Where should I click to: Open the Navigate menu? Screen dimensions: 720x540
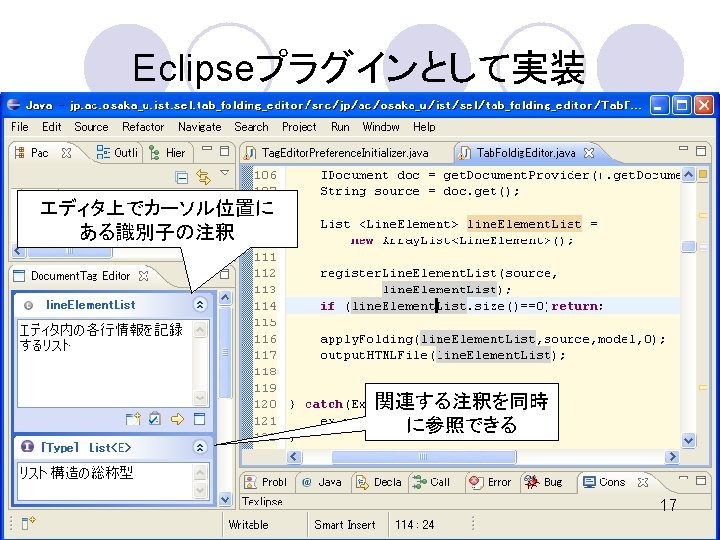click(200, 127)
